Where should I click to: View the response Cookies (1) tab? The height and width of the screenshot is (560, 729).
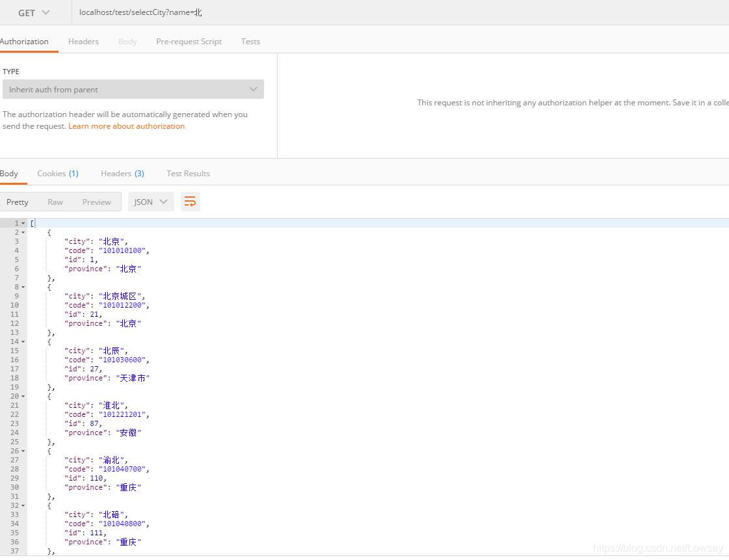click(x=58, y=174)
